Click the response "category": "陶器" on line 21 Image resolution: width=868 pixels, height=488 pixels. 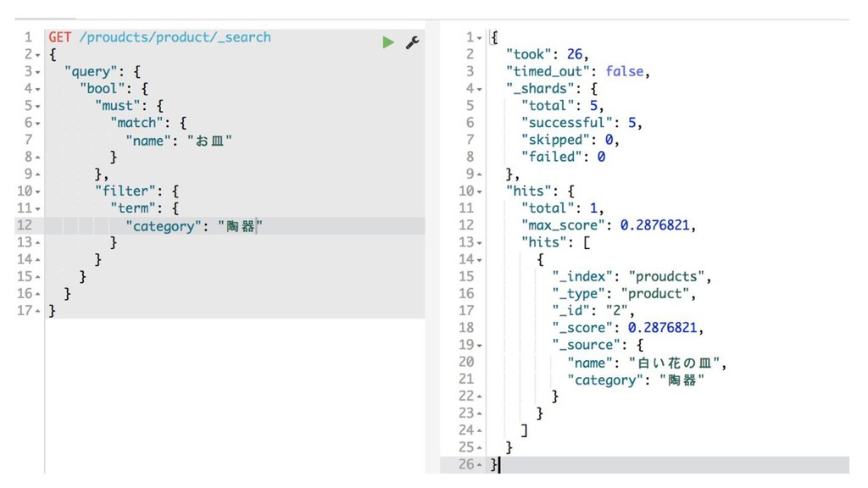coord(636,380)
